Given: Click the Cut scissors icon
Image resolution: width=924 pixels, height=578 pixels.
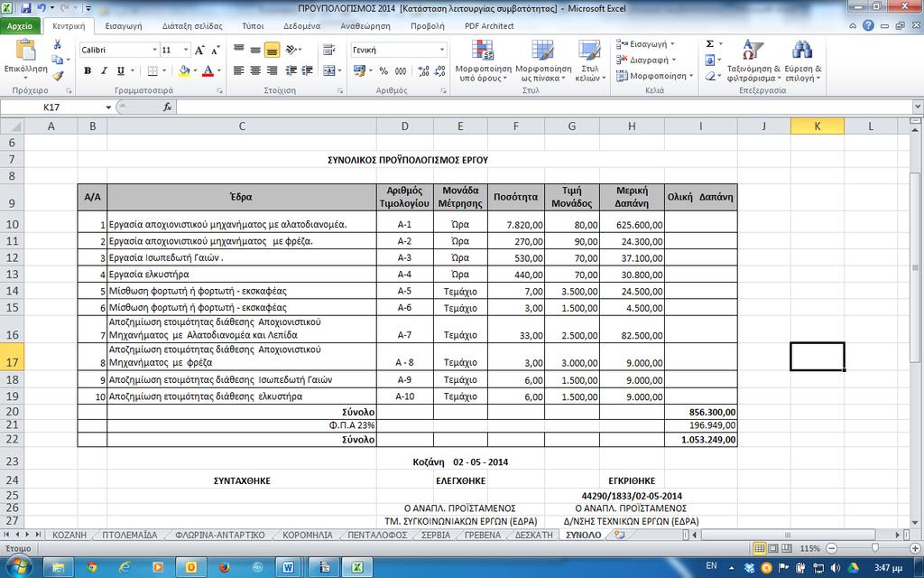Looking at the screenshot, I should 57,44.
